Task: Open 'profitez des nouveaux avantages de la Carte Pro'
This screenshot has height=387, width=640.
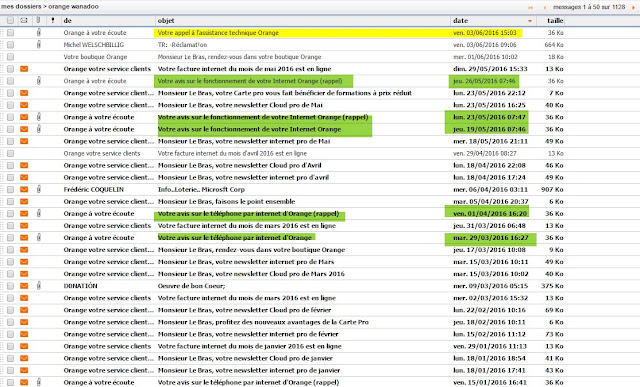Action: pos(263,322)
